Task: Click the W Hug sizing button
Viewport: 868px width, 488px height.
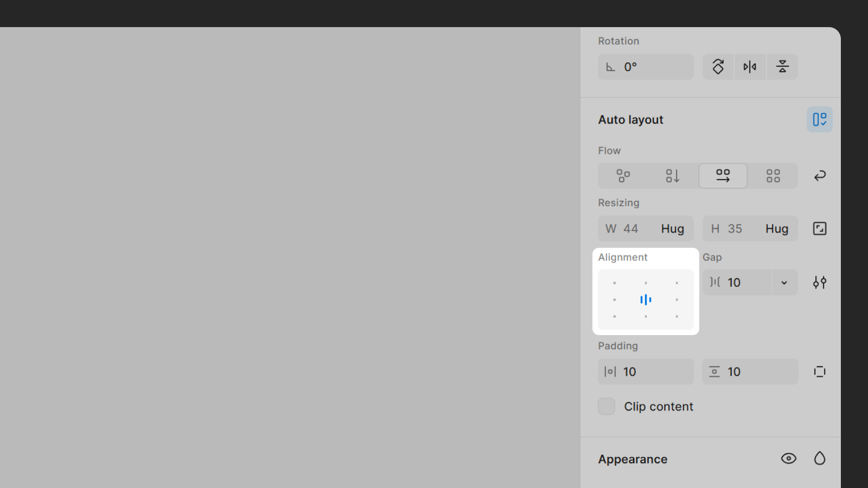Action: tap(672, 228)
